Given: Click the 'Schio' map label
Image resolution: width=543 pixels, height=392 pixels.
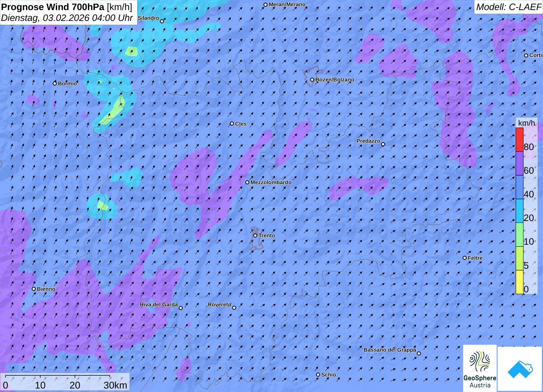Looking at the screenshot, I should (329, 375).
